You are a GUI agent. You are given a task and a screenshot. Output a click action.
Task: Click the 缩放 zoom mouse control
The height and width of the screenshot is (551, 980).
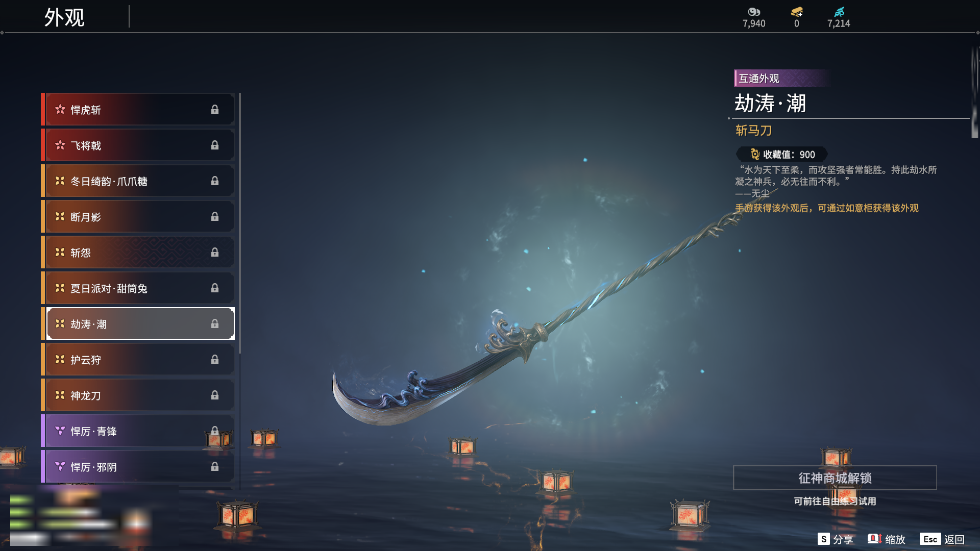[x=887, y=539]
